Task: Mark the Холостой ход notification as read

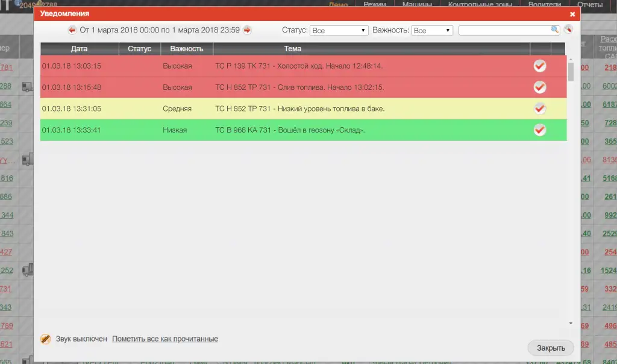Action: click(x=540, y=66)
